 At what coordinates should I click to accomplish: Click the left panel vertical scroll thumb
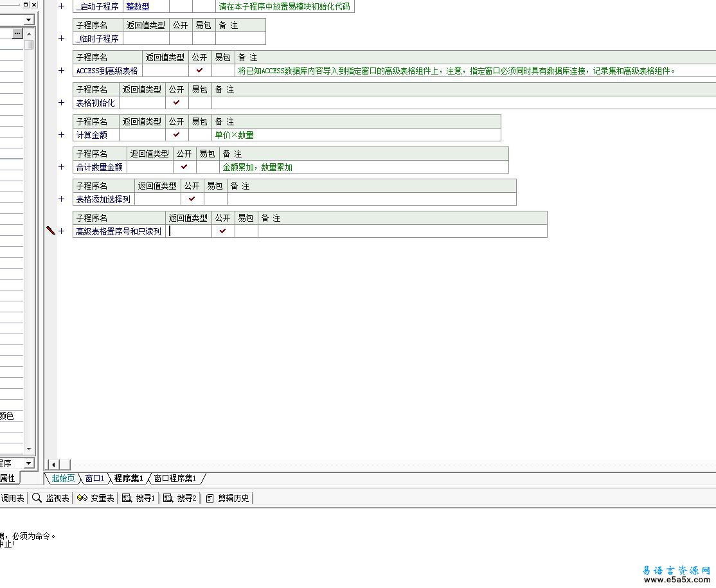tap(29, 44)
